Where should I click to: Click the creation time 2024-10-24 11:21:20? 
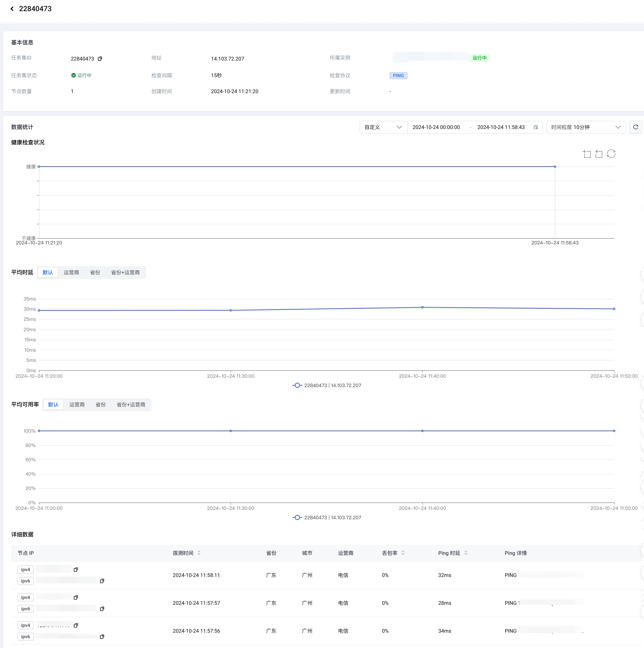point(234,91)
